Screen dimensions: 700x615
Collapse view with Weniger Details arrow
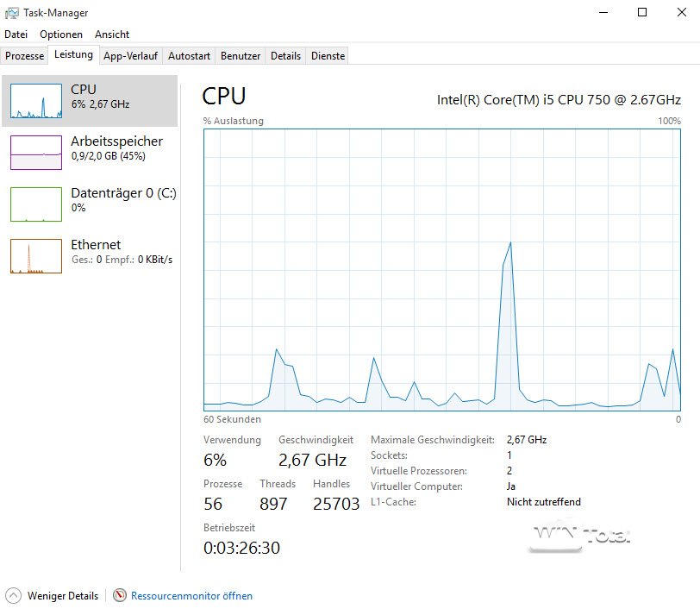click(14, 595)
